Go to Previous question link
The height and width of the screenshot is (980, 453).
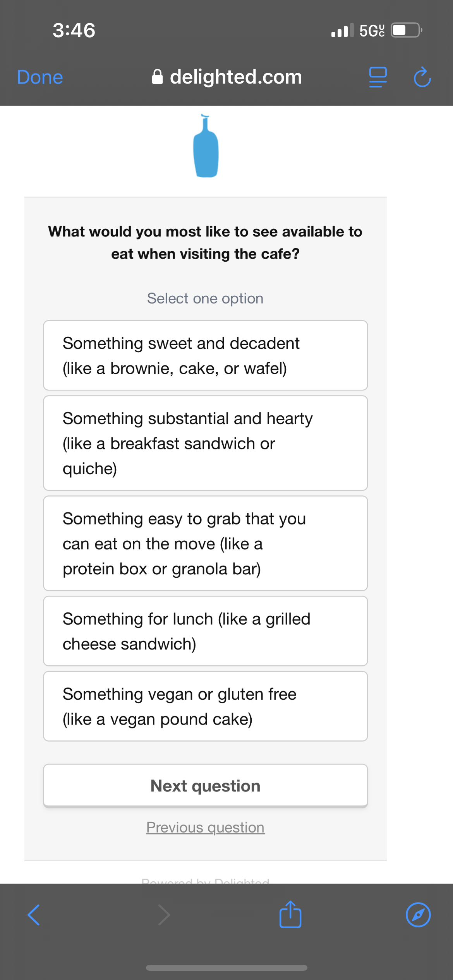click(x=205, y=828)
